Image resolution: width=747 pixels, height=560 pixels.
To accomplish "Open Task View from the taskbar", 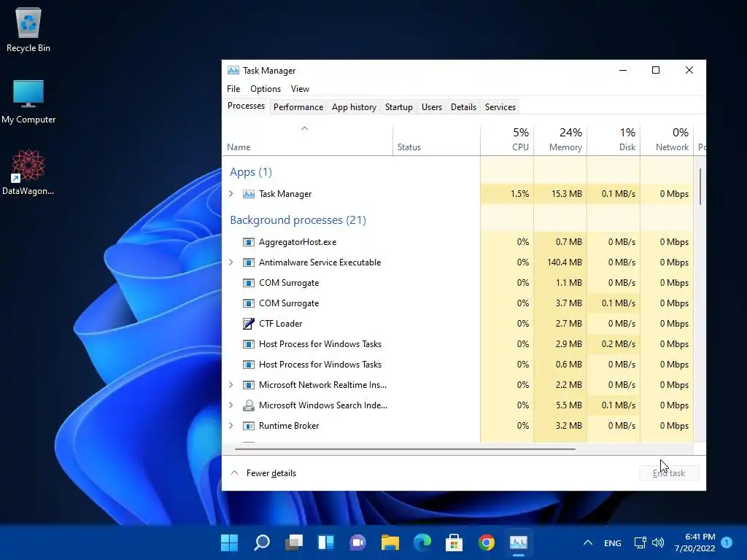I will pyautogui.click(x=294, y=542).
